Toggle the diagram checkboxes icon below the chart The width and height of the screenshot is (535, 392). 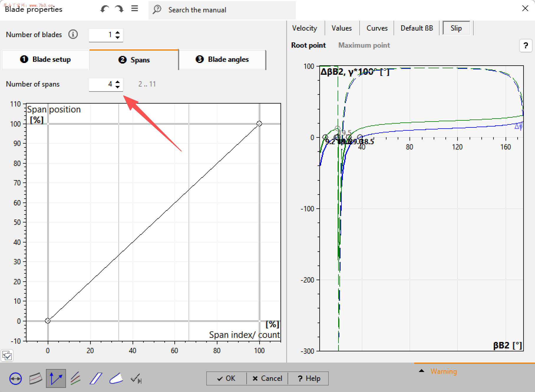pyautogui.click(x=7, y=356)
